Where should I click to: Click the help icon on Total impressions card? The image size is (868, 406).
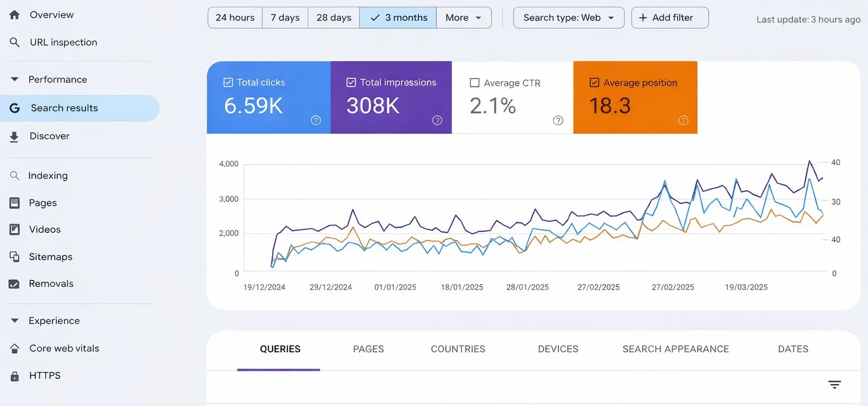tap(436, 120)
